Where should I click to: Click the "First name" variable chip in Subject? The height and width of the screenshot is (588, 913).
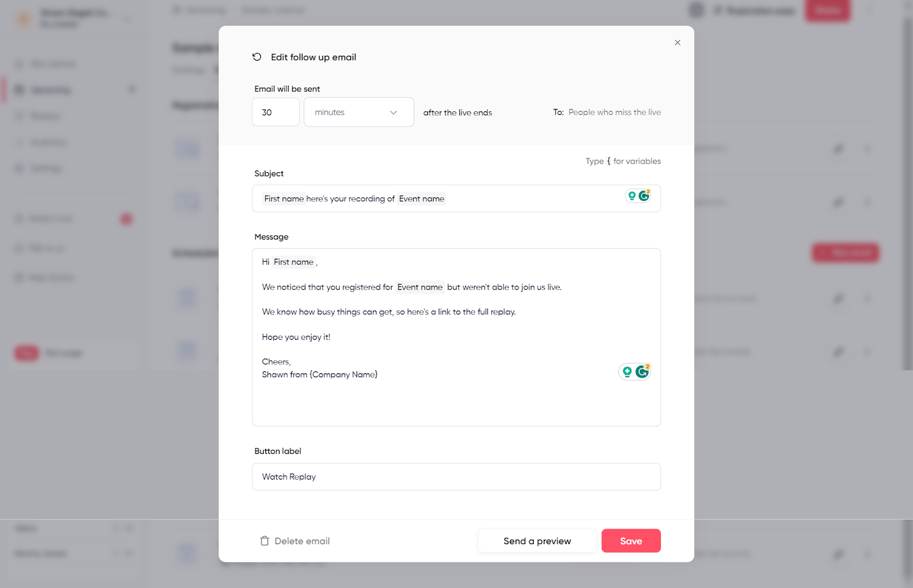pyautogui.click(x=283, y=198)
